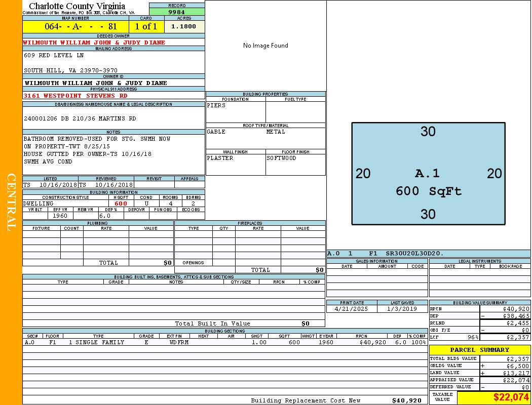Click the card count 1 of 1
Image resolution: width=532 pixels, height=405 pixels.
click(146, 26)
